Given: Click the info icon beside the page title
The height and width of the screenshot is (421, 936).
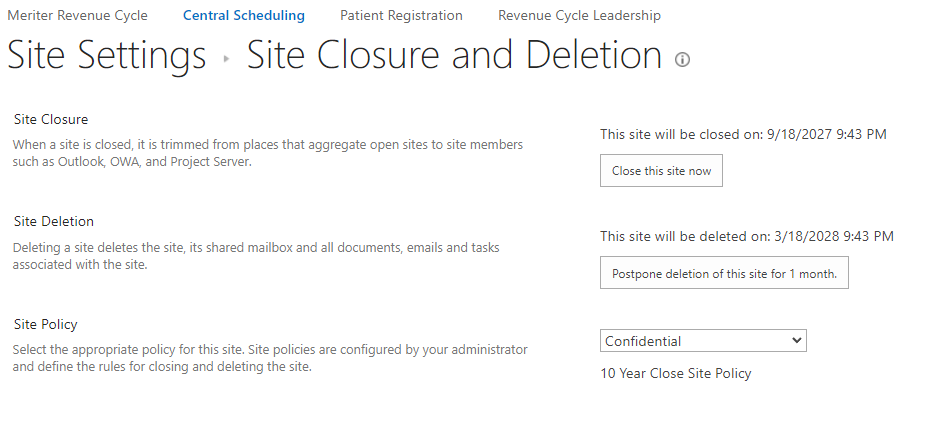Looking at the screenshot, I should pos(683,59).
